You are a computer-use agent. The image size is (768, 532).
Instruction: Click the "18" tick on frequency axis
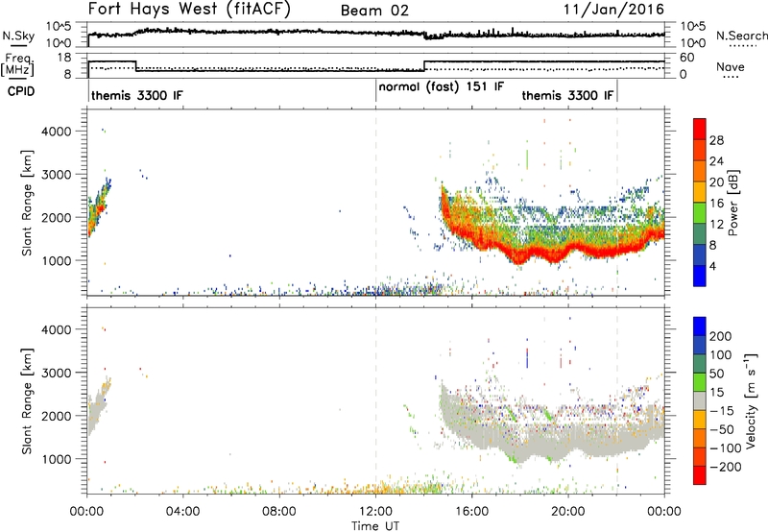coord(64,58)
